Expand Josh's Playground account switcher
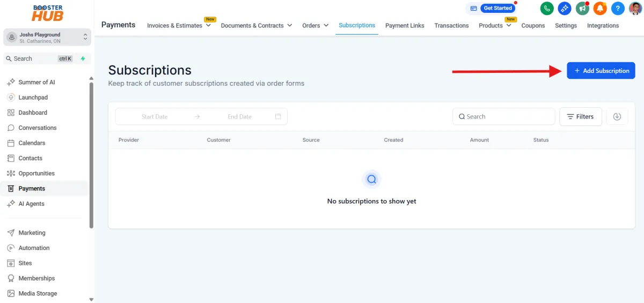Image resolution: width=644 pixels, height=303 pixels. pyautogui.click(x=47, y=38)
